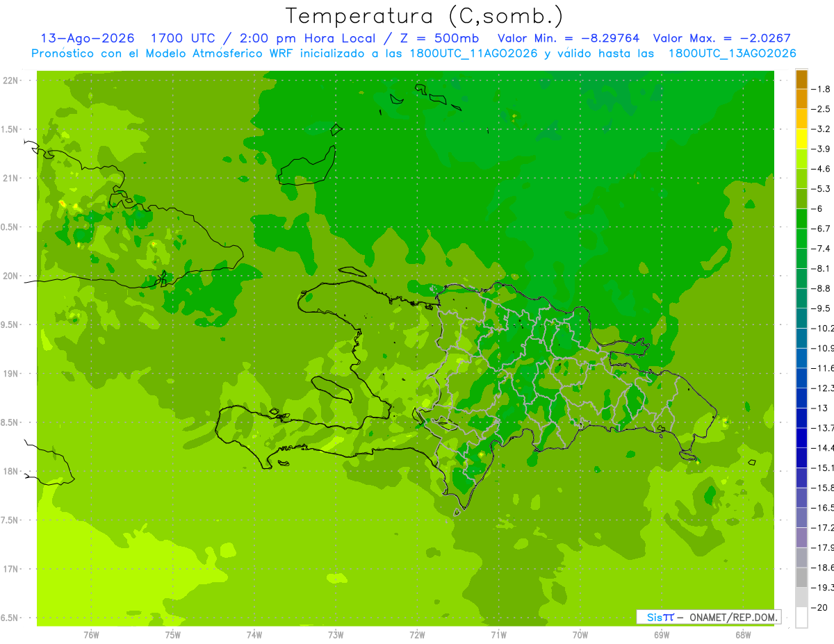The height and width of the screenshot is (644, 834).
Task: Click the "70W" longitude label
Action: pyautogui.click(x=580, y=634)
